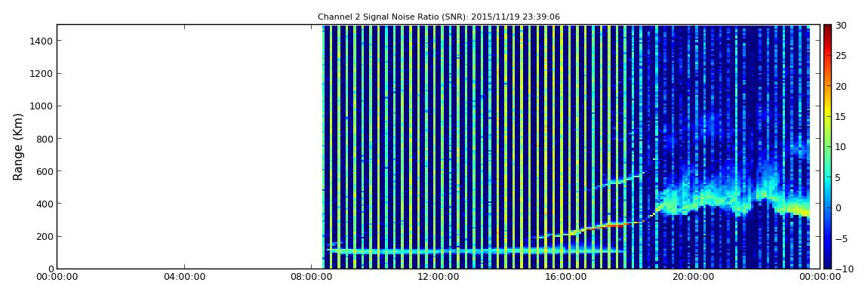The image size is (868, 307).
Task: Click the 20:00:00 time axis label
Action: point(694,278)
